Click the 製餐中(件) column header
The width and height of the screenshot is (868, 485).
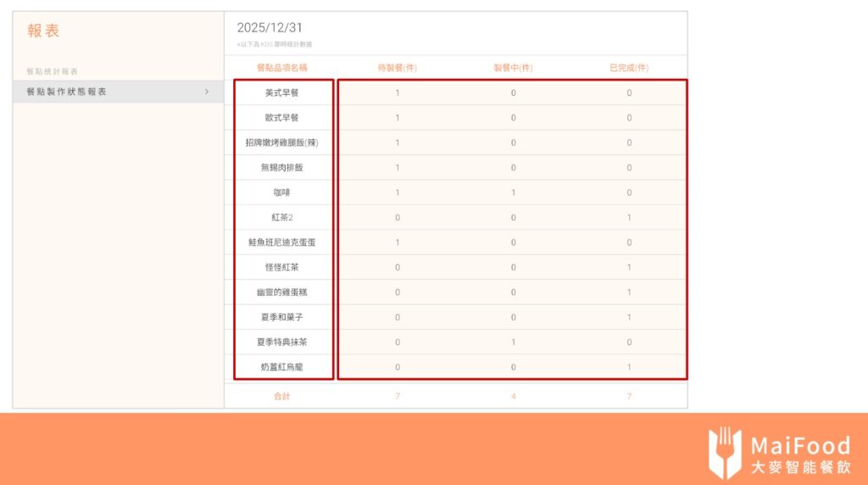point(513,68)
